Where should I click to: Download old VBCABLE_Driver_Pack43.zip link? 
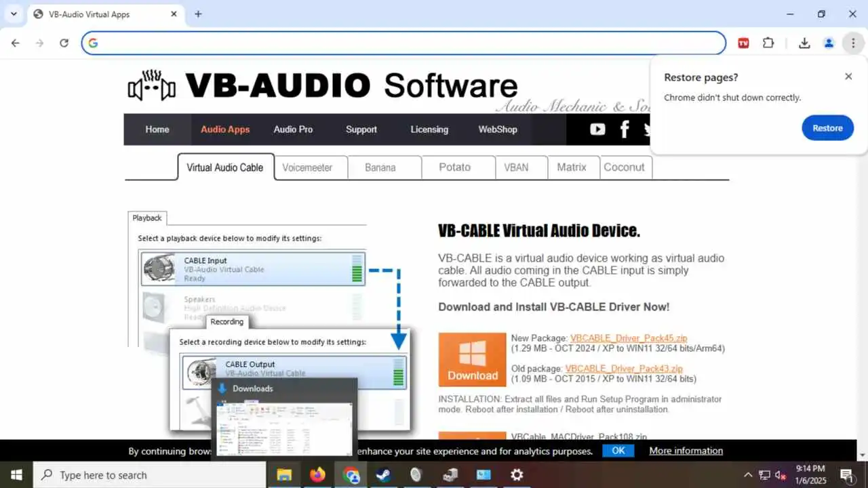[624, 369]
